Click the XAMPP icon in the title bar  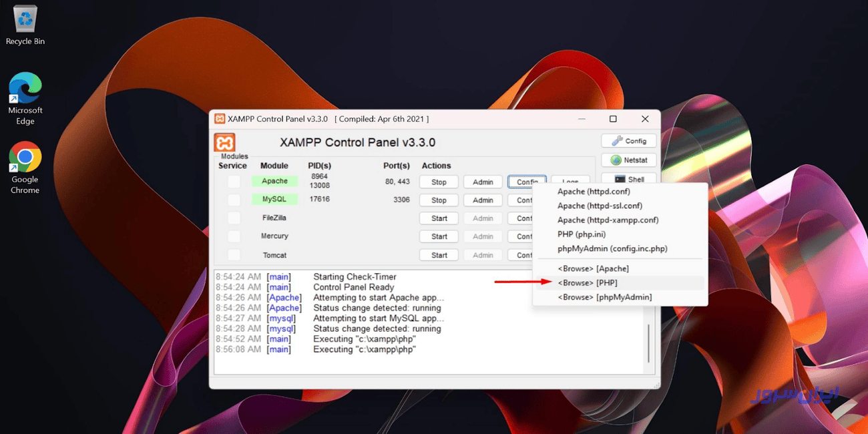(x=220, y=118)
